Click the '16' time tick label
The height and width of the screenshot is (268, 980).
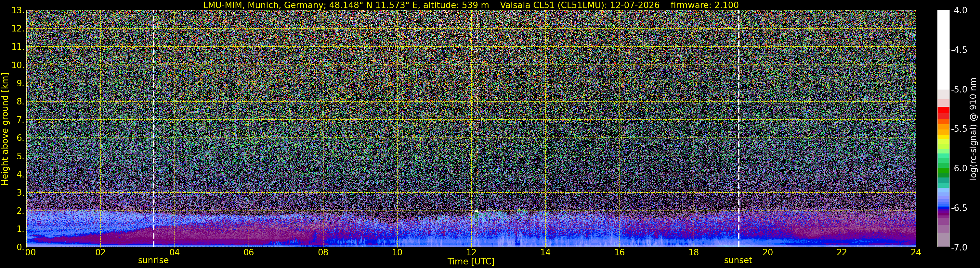(619, 252)
